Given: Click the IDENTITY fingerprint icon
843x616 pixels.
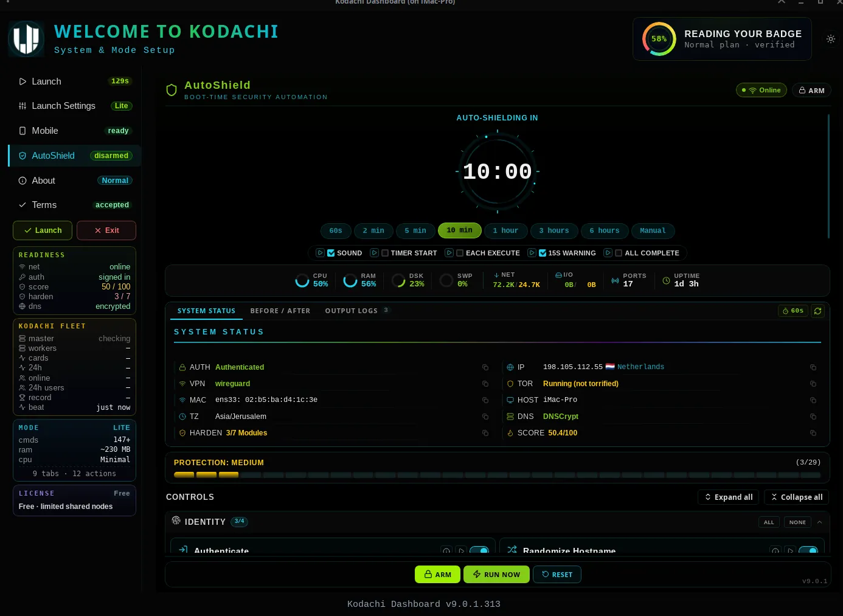Looking at the screenshot, I should (x=176, y=521).
